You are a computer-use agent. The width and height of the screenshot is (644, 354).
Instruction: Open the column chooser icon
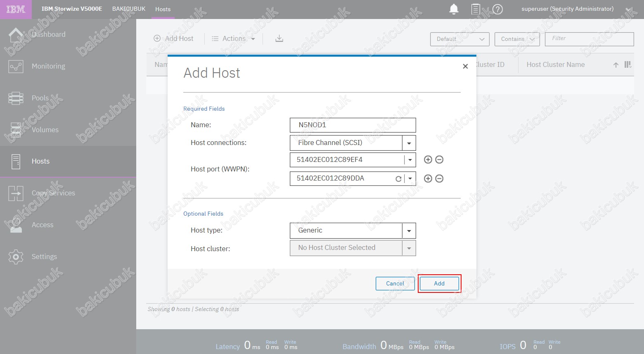point(628,64)
